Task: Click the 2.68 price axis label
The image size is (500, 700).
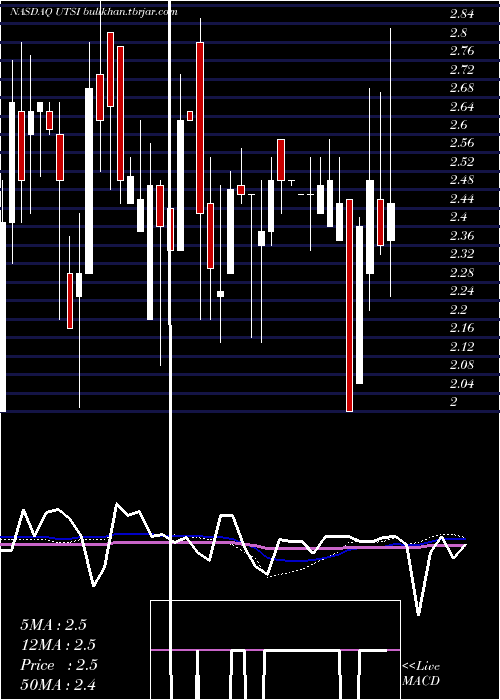Action: click(462, 88)
